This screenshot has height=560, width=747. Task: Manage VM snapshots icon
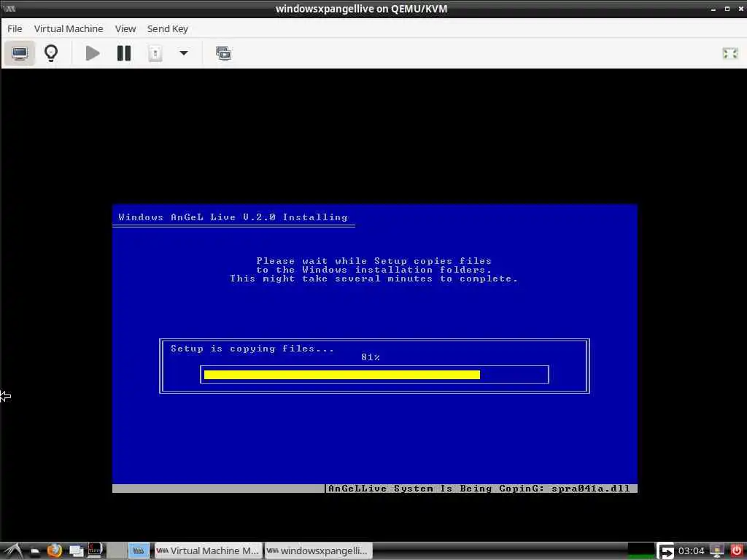(223, 52)
